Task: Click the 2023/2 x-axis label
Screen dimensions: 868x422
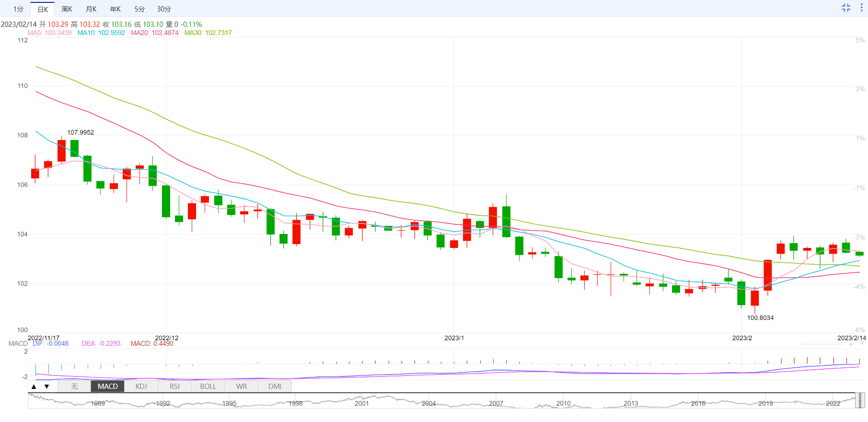Action: (742, 338)
